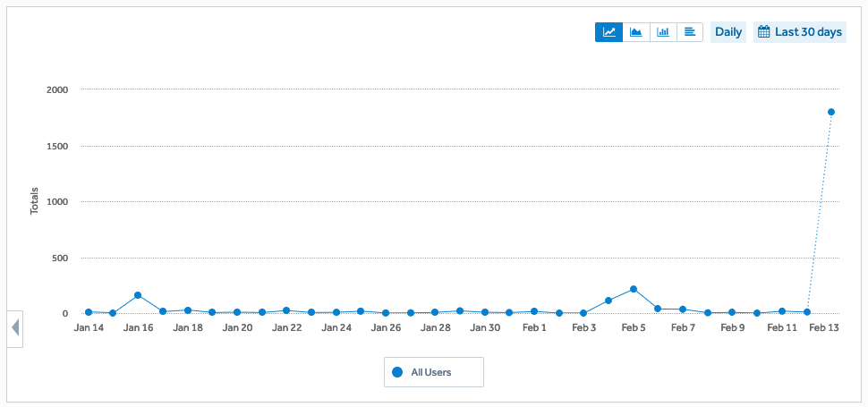Toggle the All Users series in the legend

click(x=433, y=372)
